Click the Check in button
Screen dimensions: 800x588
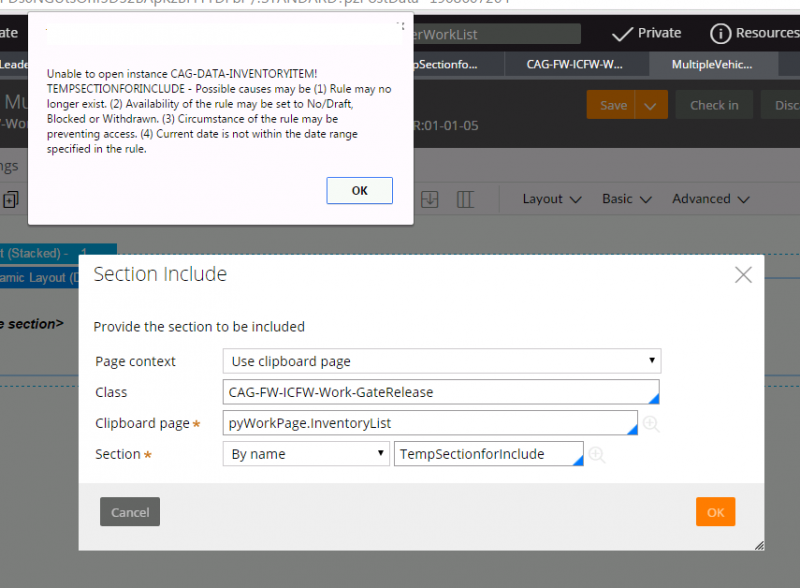[714, 105]
